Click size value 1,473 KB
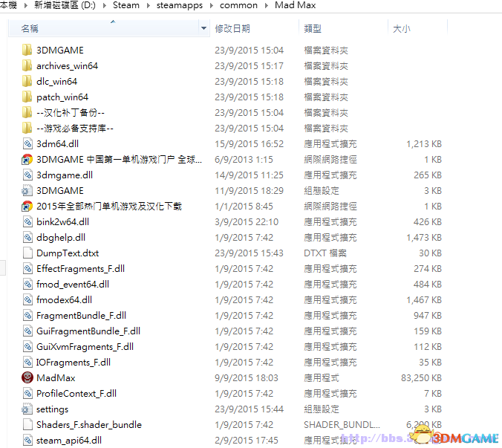 [424, 237]
